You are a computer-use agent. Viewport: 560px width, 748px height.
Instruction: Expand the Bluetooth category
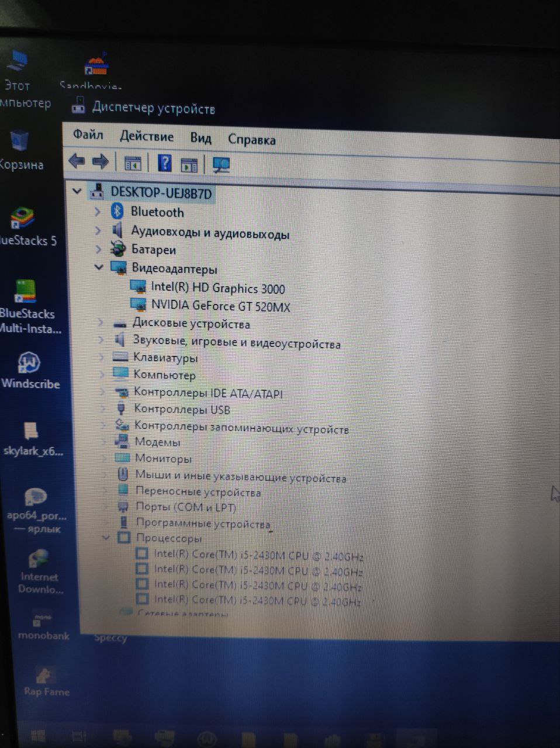[98, 212]
